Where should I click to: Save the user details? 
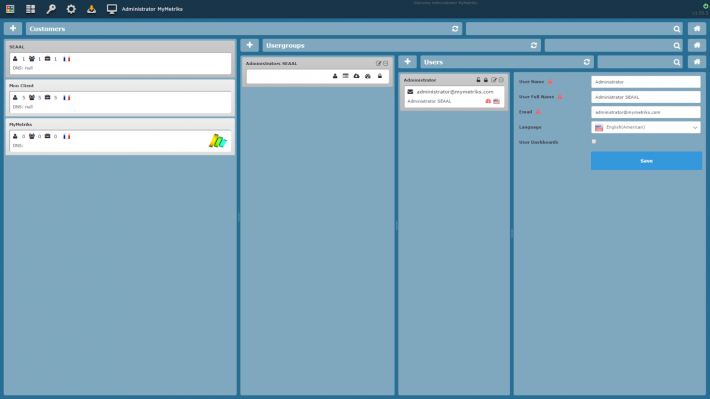point(646,161)
